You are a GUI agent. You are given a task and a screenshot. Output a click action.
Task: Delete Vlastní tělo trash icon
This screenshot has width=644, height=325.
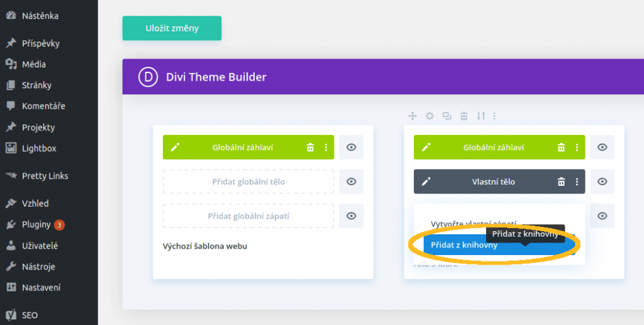pyautogui.click(x=562, y=181)
